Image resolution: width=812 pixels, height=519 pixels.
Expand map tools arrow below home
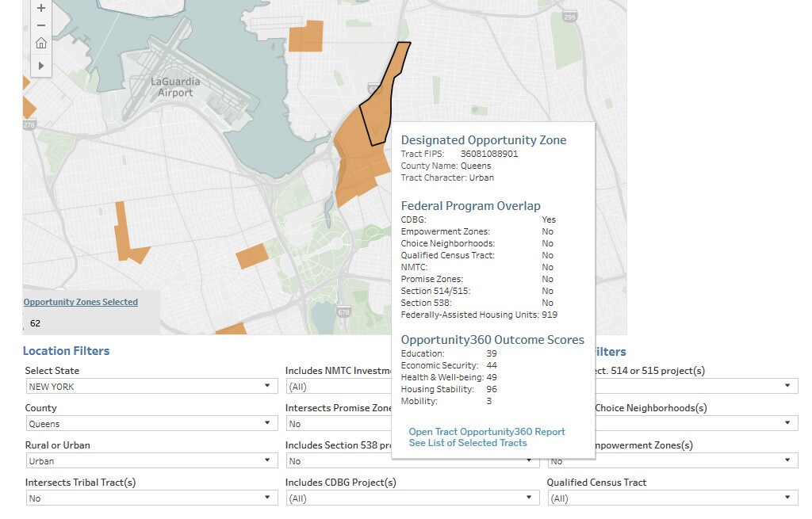tap(41, 65)
